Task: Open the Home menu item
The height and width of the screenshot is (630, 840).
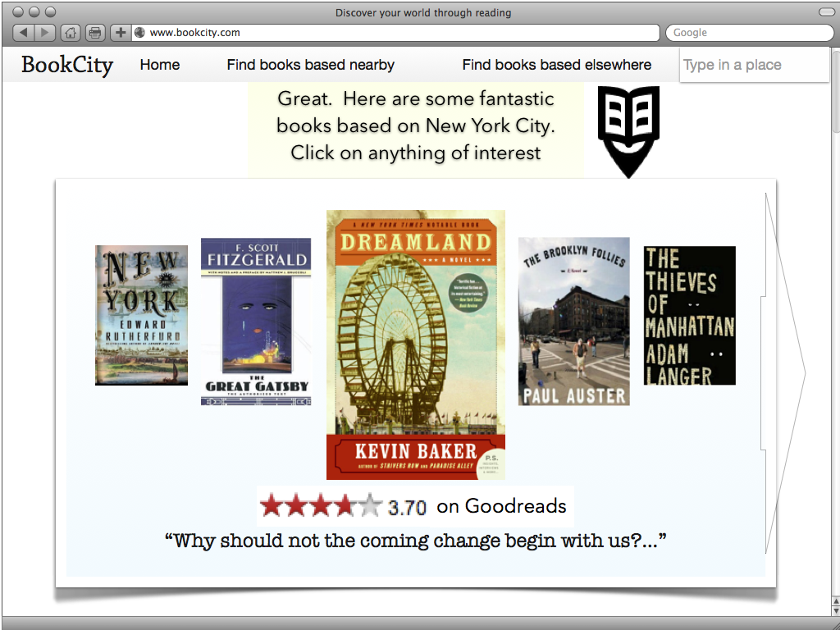Action: point(160,65)
